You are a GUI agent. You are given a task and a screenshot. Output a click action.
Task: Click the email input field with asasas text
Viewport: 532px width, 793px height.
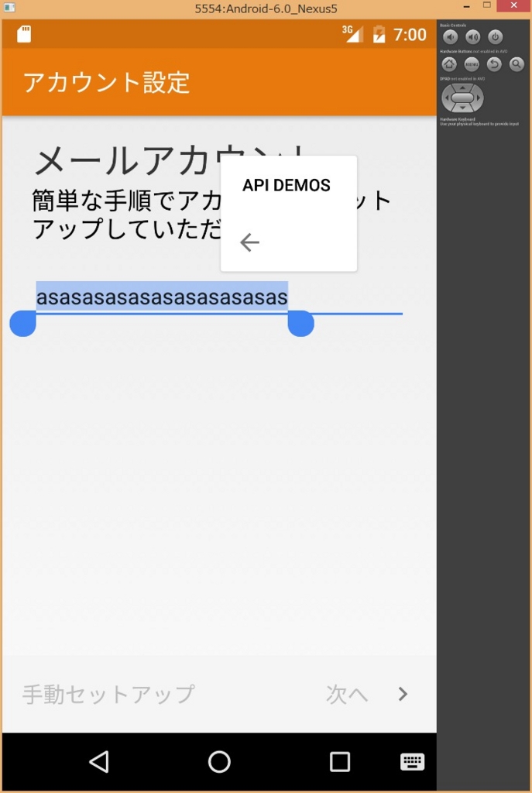point(219,298)
